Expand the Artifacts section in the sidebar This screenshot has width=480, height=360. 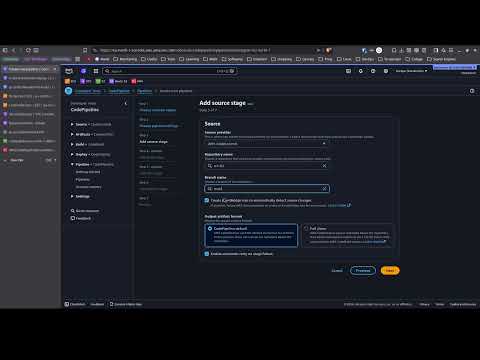point(72,134)
